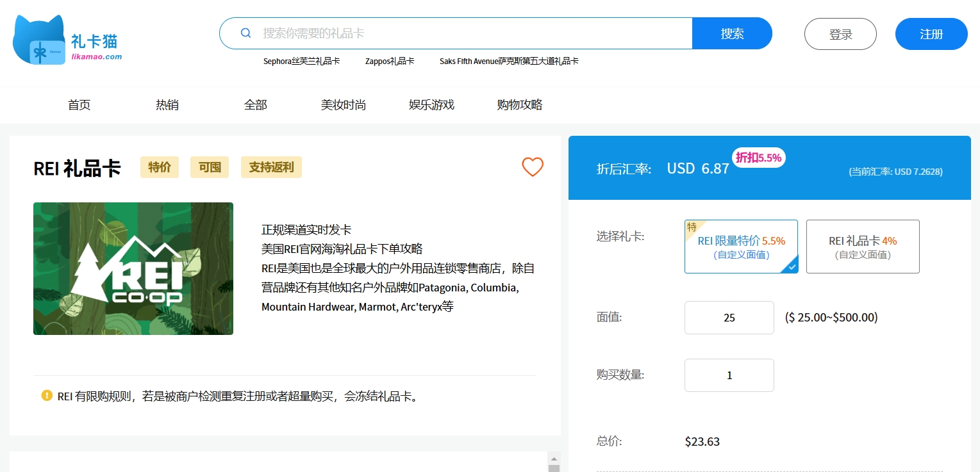Open the 娱乐游戏 category menu

pos(432,105)
